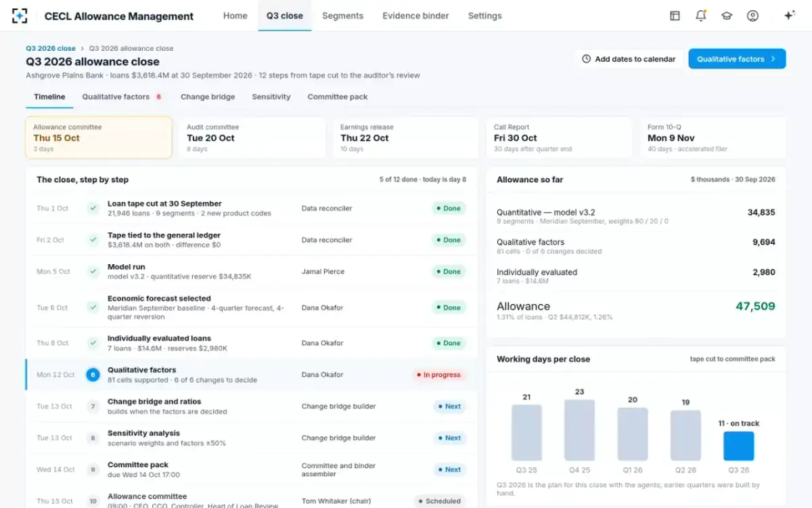Click the checkmark beside Loan tape cut

coord(93,208)
